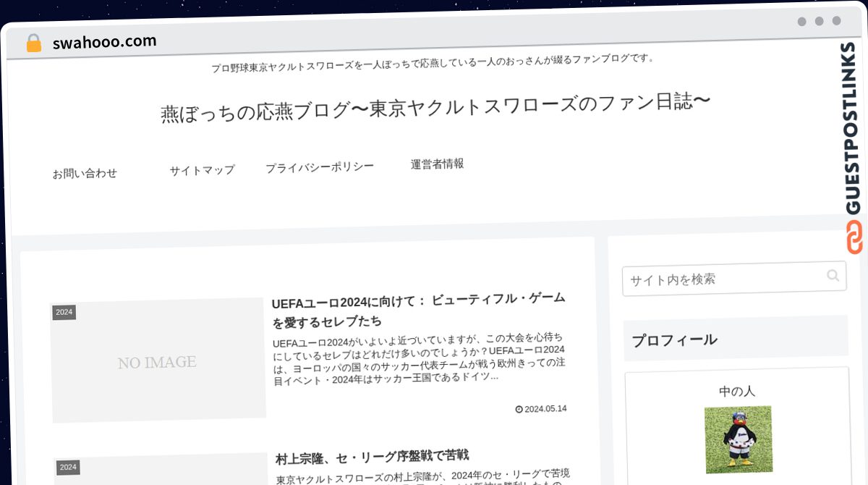Open the プライバシーポリシー menu item

click(320, 167)
